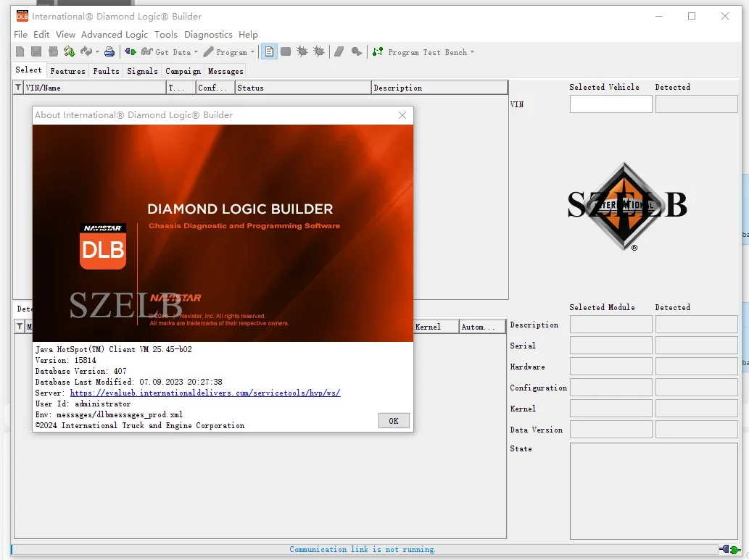
Task: Click the filter funnel icon in the module table
Action: click(20, 327)
